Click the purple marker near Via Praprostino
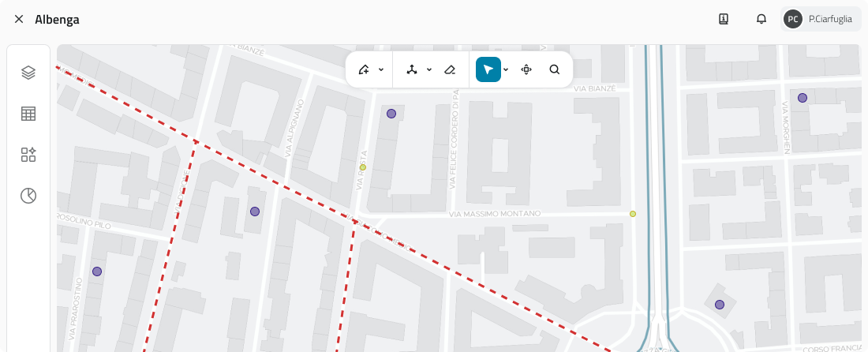The image size is (868, 352). [97, 271]
